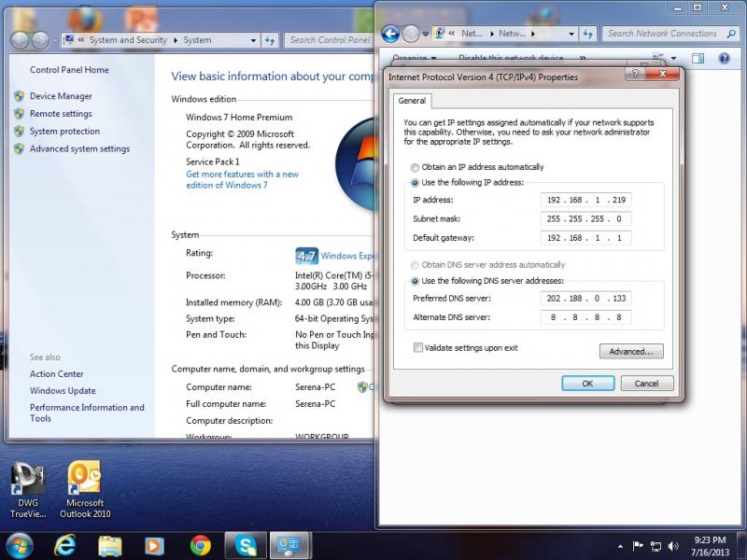Click the Action Center flag tray icon

[638, 546]
